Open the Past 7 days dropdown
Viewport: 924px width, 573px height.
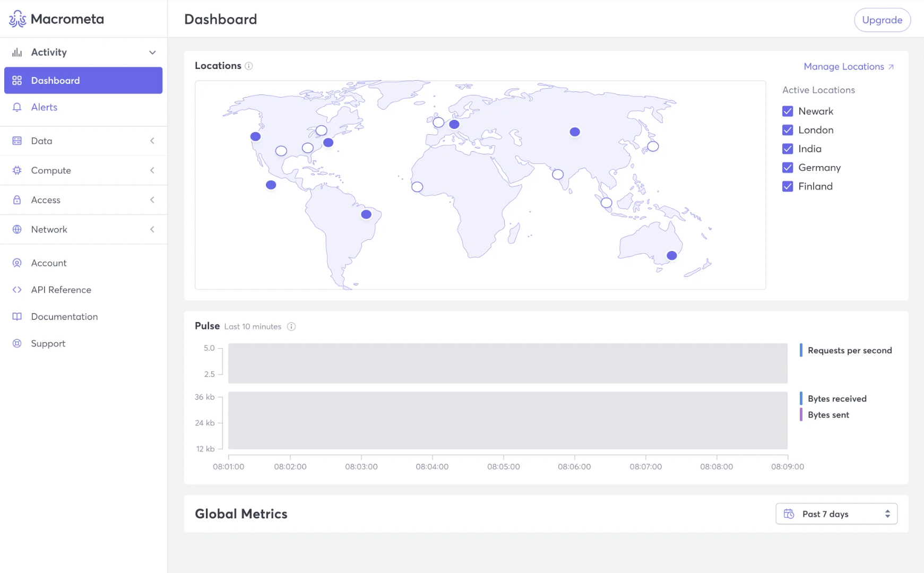point(836,514)
